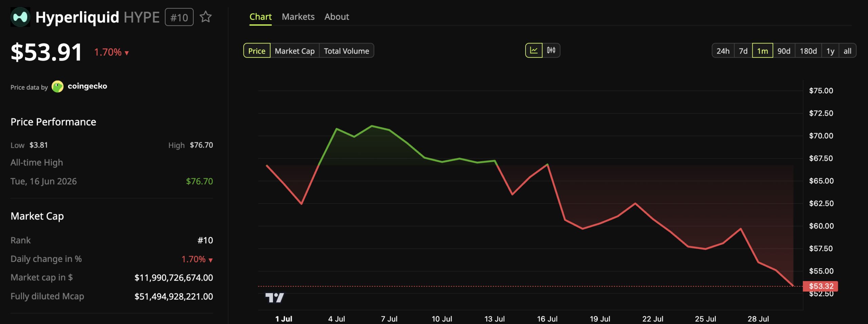Click the Hyperliquid coin name heading
Image resolution: width=868 pixels, height=324 pixels.
click(77, 17)
